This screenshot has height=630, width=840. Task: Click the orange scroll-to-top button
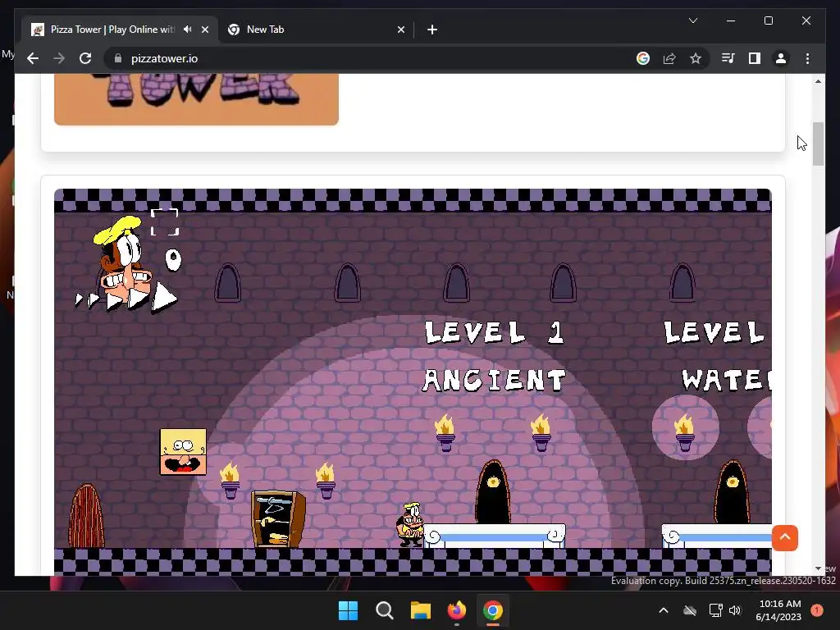pyautogui.click(x=785, y=537)
